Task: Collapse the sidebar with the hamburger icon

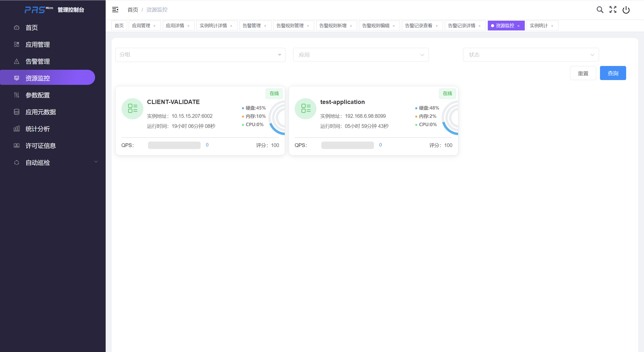Action: pyautogui.click(x=115, y=10)
